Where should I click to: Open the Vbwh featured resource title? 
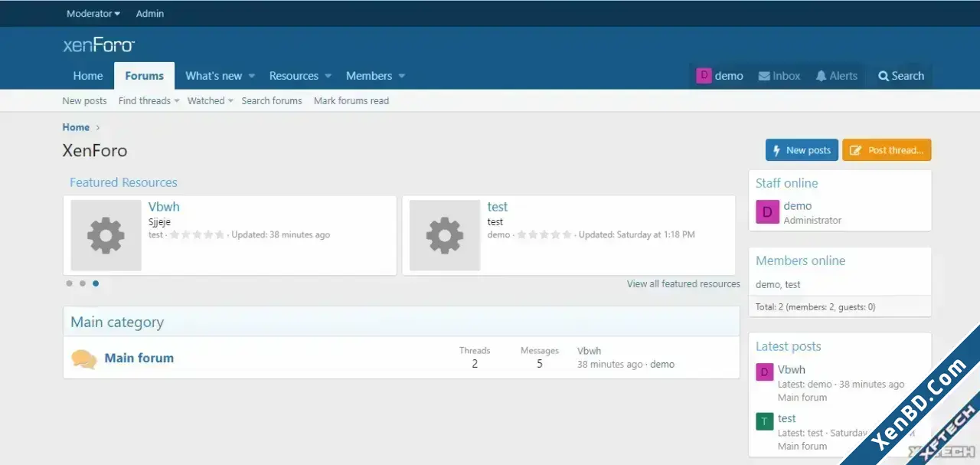tap(164, 207)
